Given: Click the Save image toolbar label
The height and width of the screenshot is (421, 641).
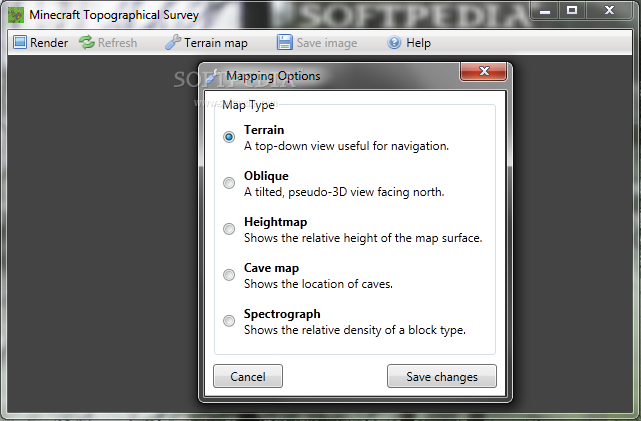Looking at the screenshot, I should pos(327,43).
